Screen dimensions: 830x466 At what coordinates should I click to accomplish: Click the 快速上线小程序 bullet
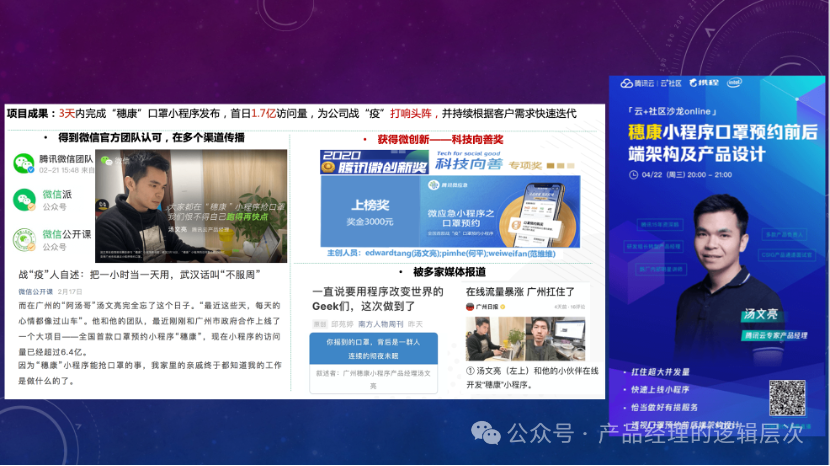(x=660, y=389)
